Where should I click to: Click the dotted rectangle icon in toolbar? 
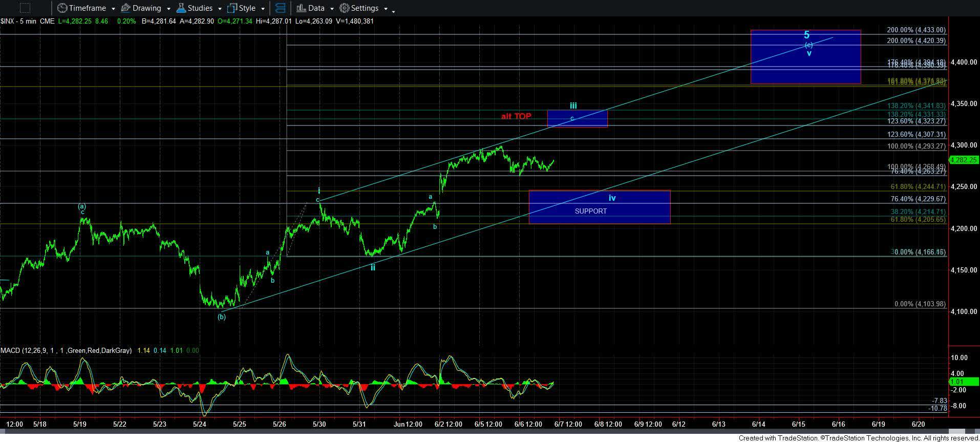[x=24, y=8]
